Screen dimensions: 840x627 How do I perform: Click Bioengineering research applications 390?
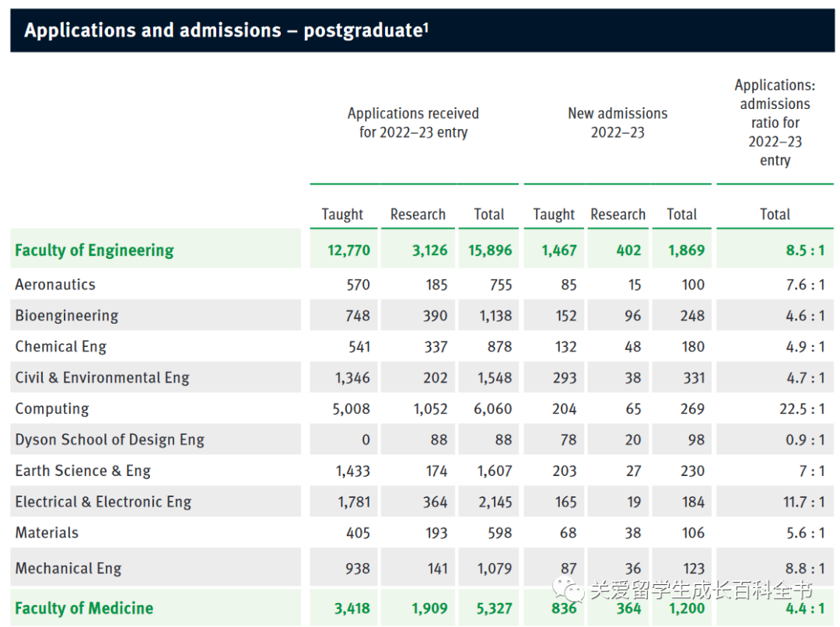pos(435,316)
